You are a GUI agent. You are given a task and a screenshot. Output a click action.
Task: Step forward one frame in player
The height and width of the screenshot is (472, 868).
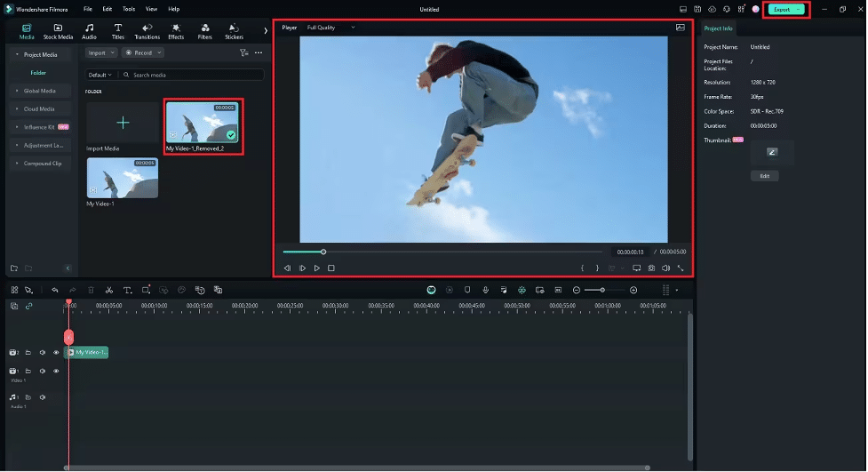point(302,268)
